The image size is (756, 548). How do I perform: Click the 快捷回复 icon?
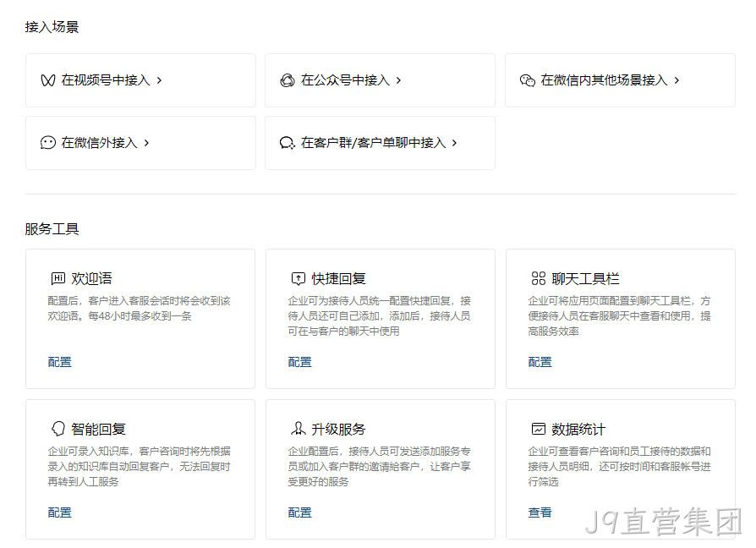pos(299,278)
